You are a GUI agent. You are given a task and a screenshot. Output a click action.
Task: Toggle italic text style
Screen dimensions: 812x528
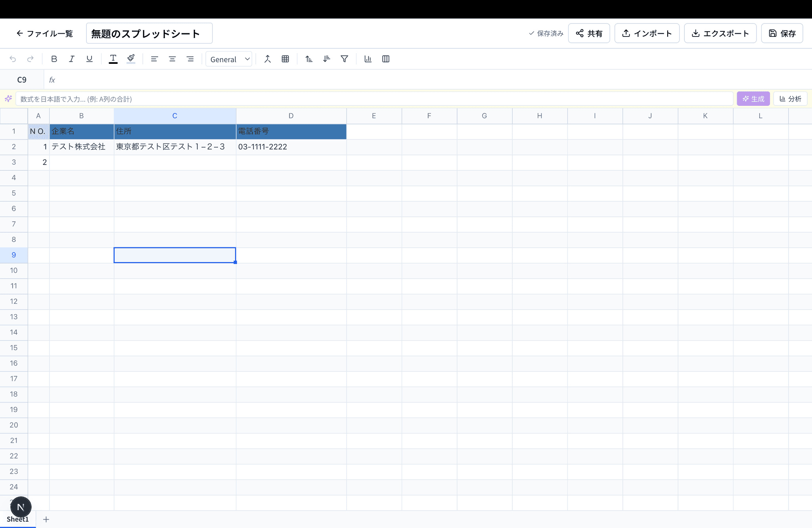tap(72, 59)
